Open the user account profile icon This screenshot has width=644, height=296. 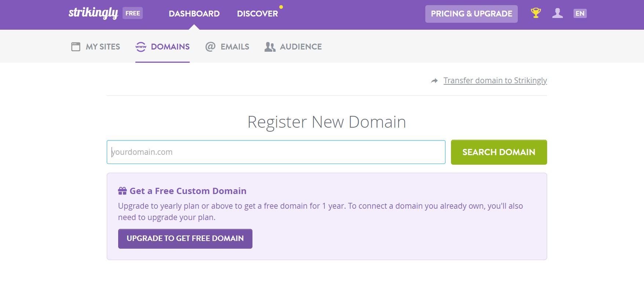[x=557, y=13]
